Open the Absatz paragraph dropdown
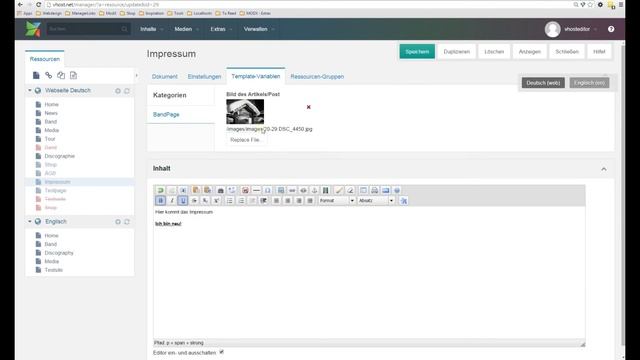 click(x=376, y=200)
